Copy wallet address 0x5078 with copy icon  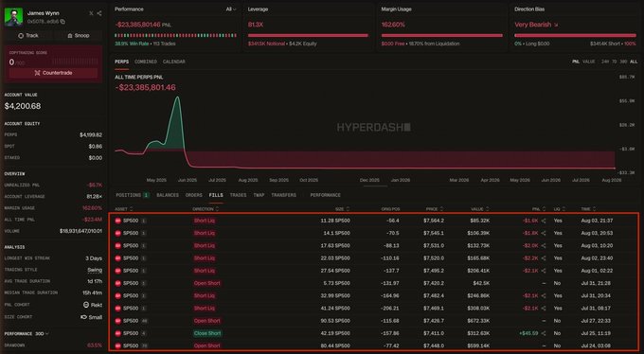(63, 22)
